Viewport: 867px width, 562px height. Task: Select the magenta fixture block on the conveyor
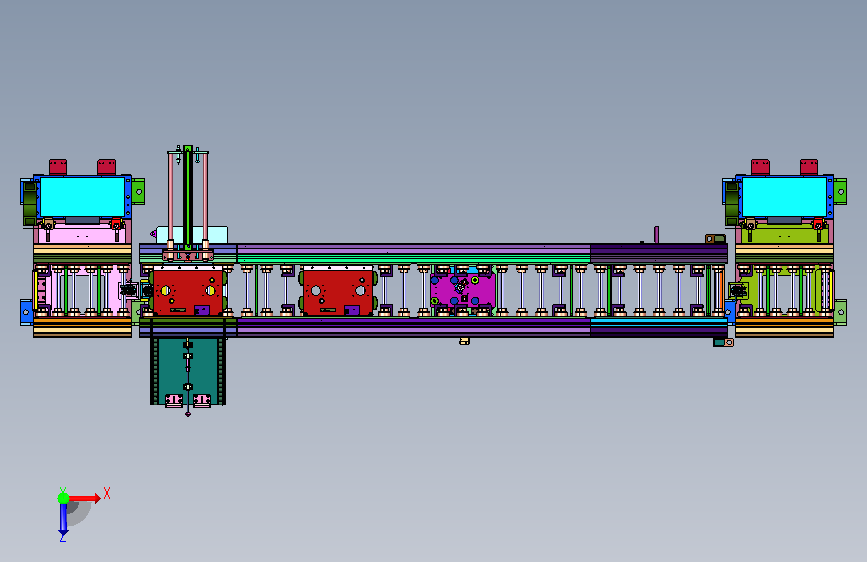tap(463, 290)
